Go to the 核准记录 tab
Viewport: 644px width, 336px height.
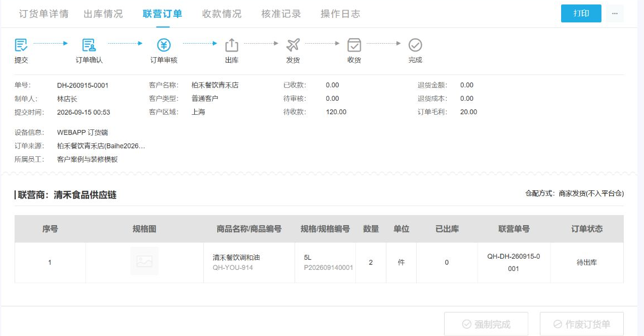(281, 13)
